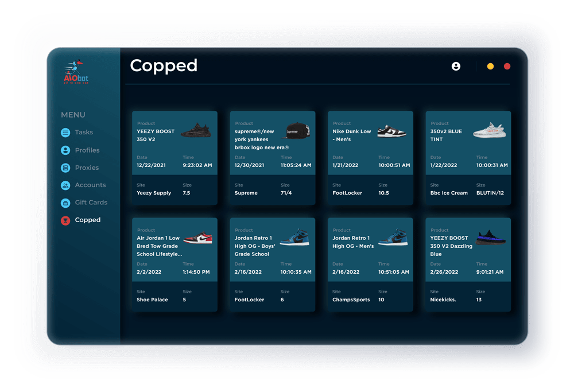Open the user account icon

[x=456, y=66]
